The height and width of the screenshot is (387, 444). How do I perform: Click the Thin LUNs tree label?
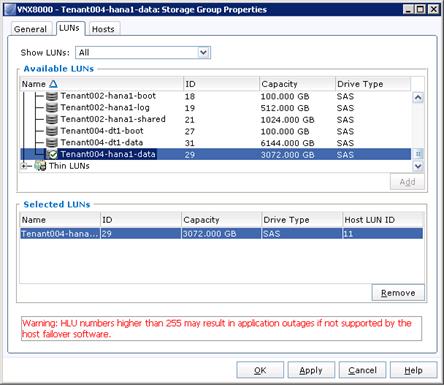(69, 166)
